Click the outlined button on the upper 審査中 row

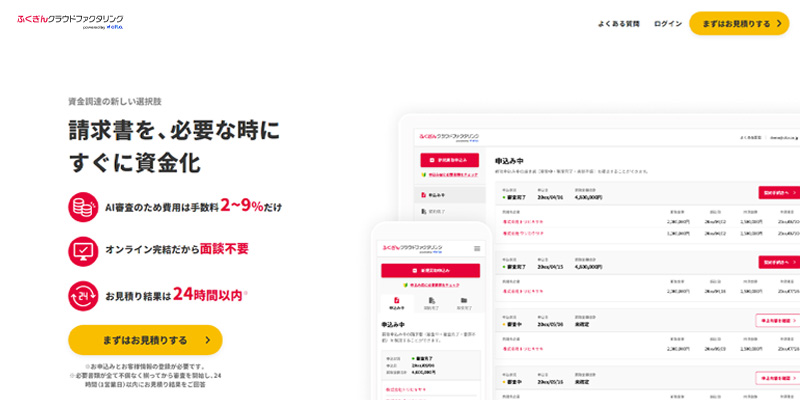tap(778, 320)
